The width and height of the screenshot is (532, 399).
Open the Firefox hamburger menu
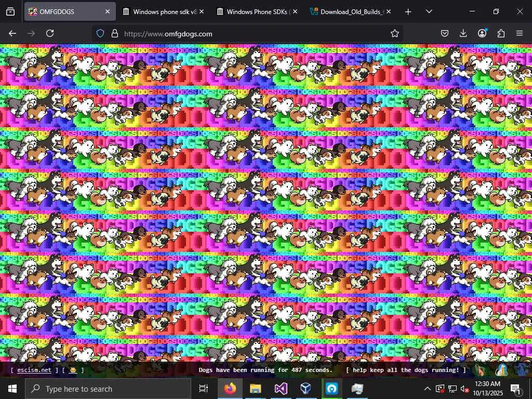pyautogui.click(x=520, y=33)
